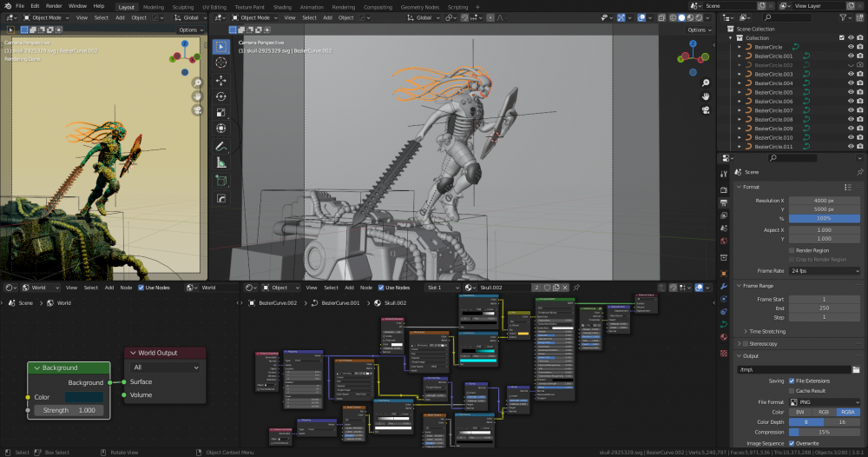Click the Background node Color swatch
The width and height of the screenshot is (868, 457).
coord(84,397)
